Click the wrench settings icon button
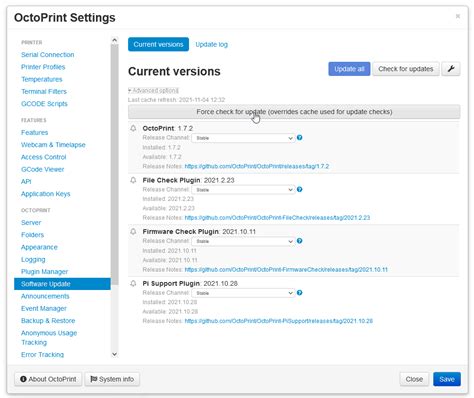The width and height of the screenshot is (474, 398). (451, 69)
